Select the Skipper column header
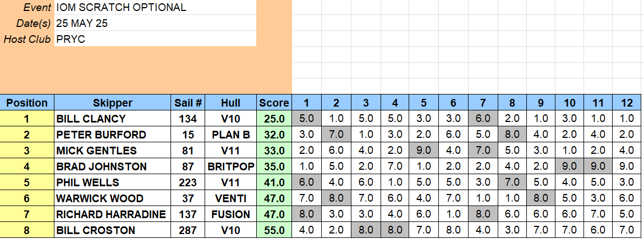Image resolution: width=644 pixels, height=239 pixels. click(x=113, y=103)
